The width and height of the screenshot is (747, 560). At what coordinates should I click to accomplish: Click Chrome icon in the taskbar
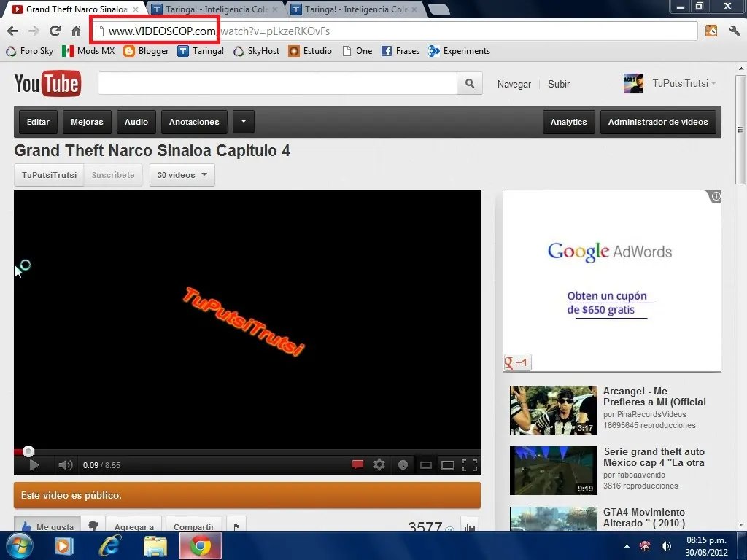pos(201,545)
